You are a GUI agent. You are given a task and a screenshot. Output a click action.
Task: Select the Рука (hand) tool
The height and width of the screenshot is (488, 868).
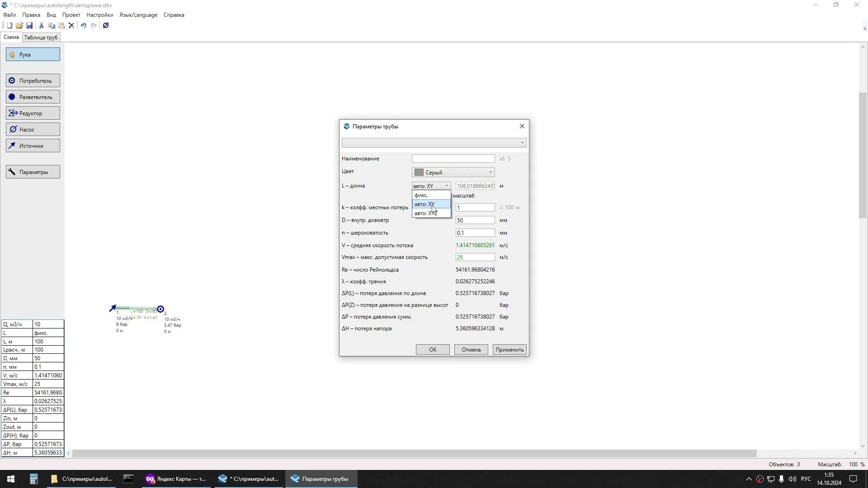point(33,55)
